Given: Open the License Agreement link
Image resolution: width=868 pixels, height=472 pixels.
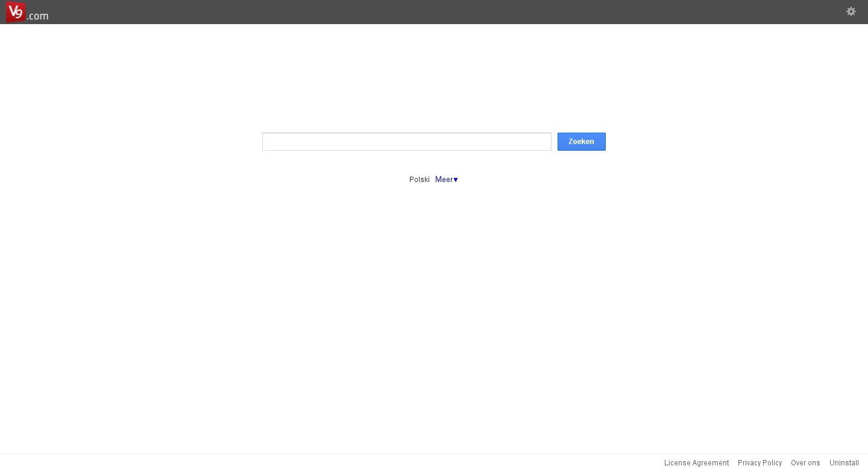Looking at the screenshot, I should coord(696,463).
